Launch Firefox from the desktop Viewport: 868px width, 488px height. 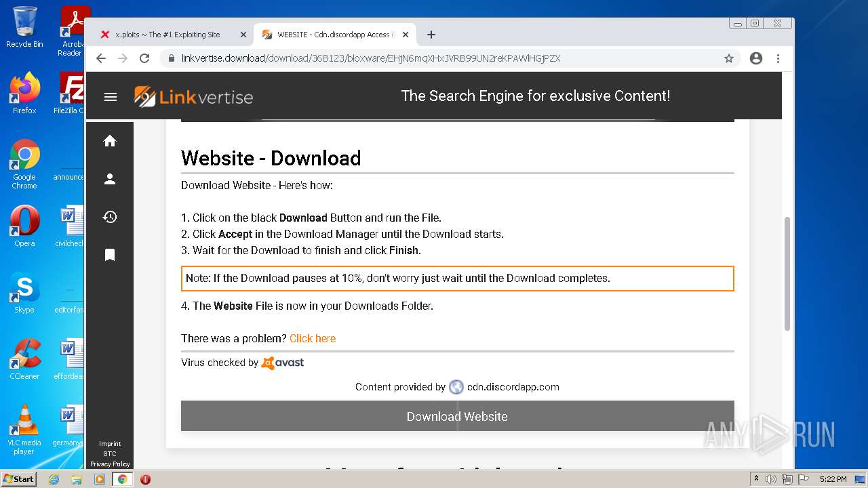point(24,93)
